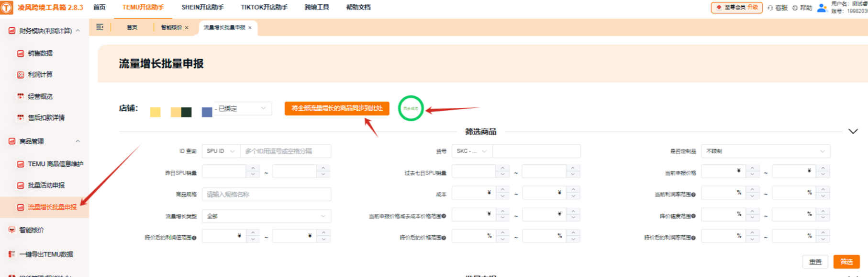Viewport: 868px width, 277px height.
Task: Click help icon beside 当前申报价格减去成本价格范围
Action: 444,216
